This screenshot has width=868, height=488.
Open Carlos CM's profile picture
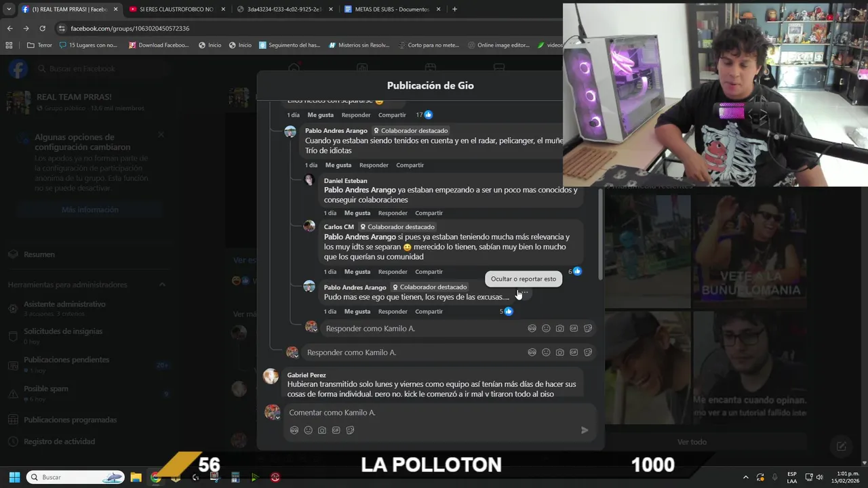[309, 226]
